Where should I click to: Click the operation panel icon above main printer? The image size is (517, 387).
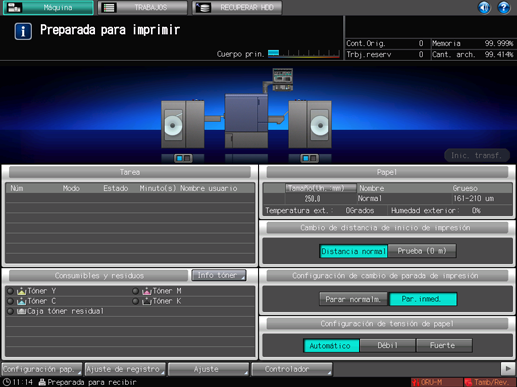coord(282,79)
